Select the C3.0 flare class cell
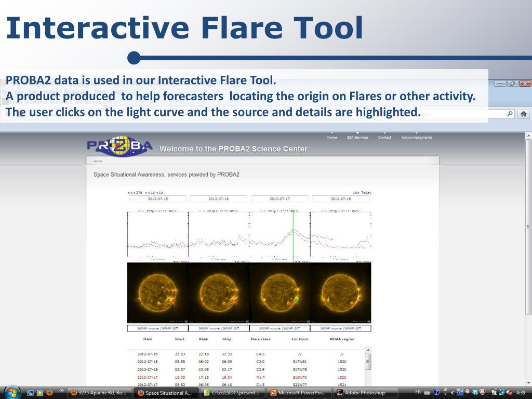The image size is (532, 399). pos(260,362)
